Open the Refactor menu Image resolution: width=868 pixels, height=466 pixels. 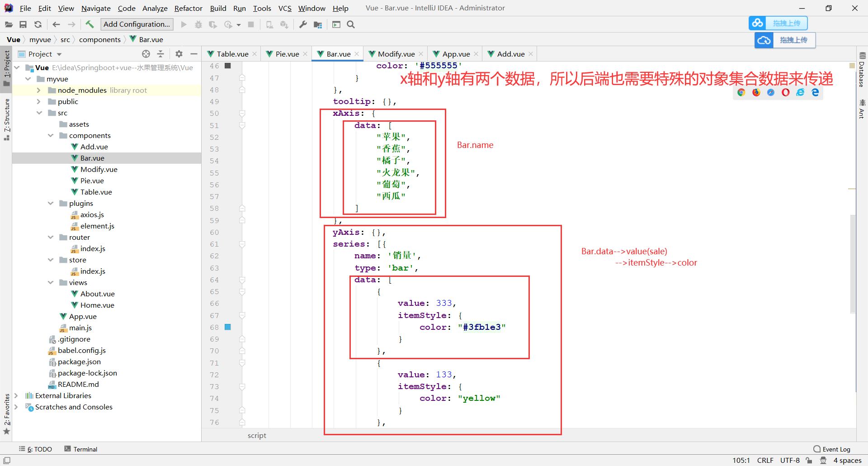[188, 8]
